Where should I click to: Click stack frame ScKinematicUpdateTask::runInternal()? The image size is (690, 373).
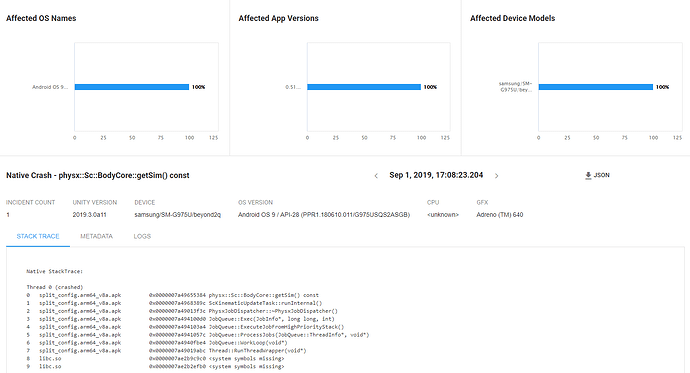174,303
